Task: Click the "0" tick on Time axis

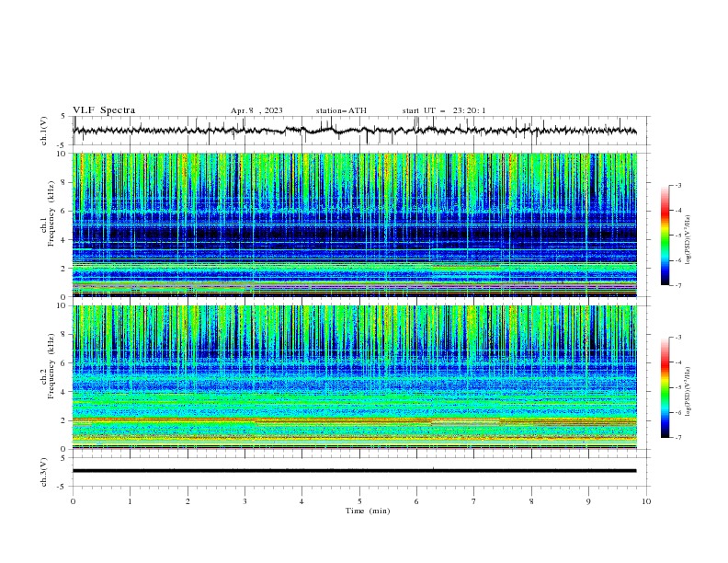Action: pyautogui.click(x=73, y=501)
